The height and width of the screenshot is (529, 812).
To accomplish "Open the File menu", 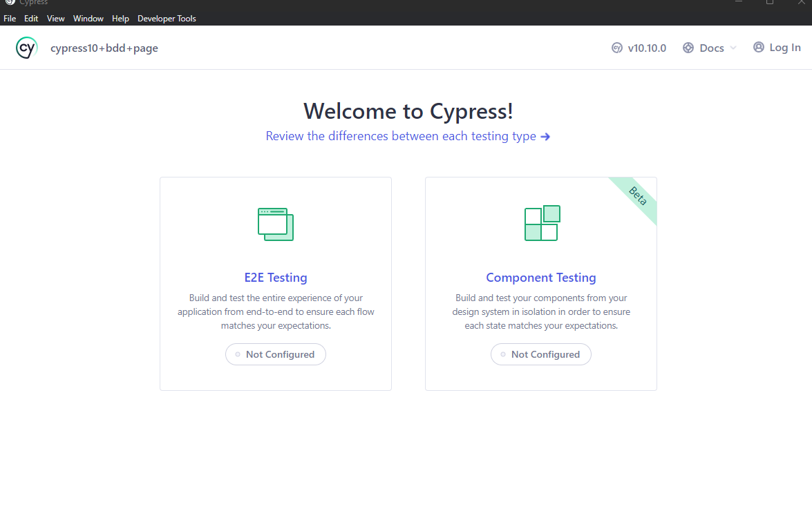I will coord(10,18).
